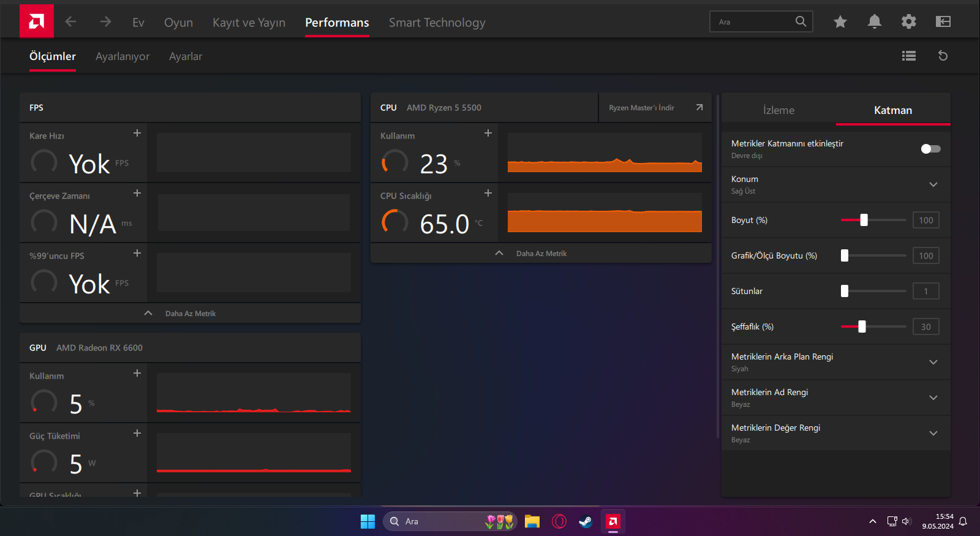Click the search magnifier icon

tap(801, 21)
